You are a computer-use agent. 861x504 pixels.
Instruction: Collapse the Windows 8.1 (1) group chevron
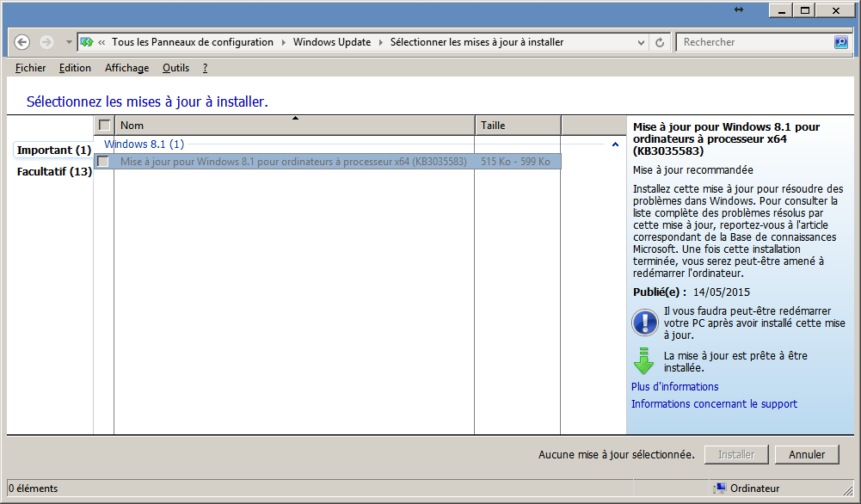tap(615, 144)
